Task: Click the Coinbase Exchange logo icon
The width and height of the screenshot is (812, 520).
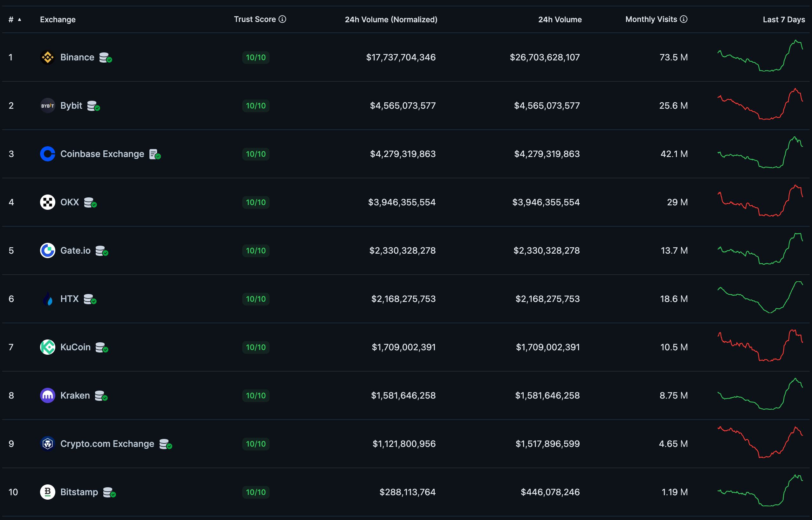Action: point(47,154)
